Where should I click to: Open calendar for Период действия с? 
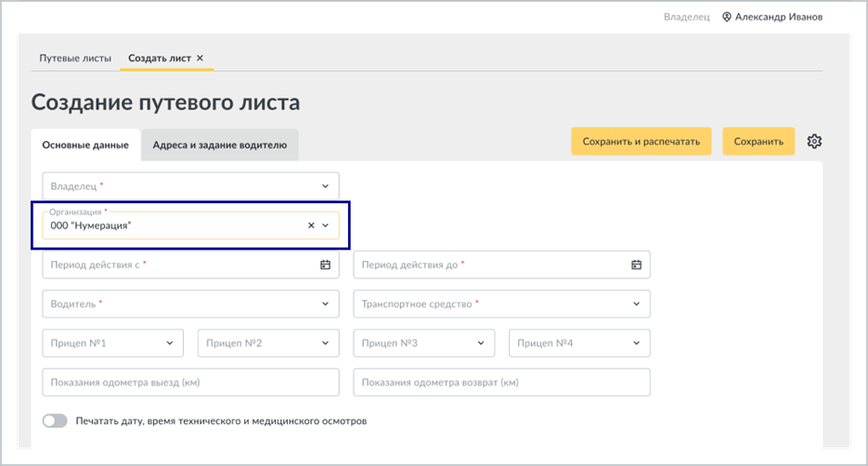pyautogui.click(x=325, y=265)
